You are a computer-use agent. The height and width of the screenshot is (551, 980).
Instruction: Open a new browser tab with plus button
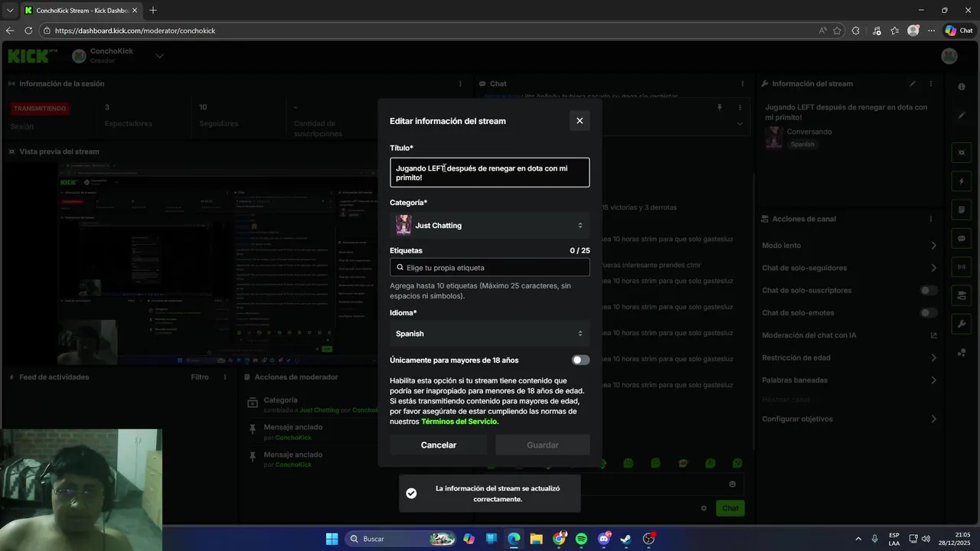click(x=153, y=10)
